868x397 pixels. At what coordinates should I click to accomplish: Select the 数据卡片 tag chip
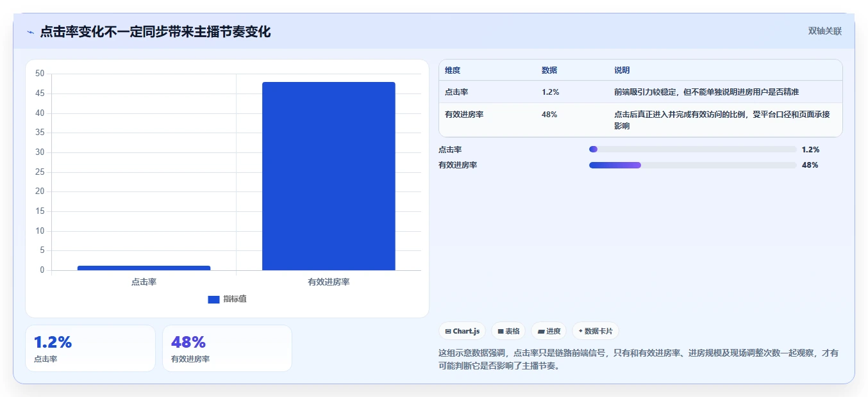click(x=596, y=331)
